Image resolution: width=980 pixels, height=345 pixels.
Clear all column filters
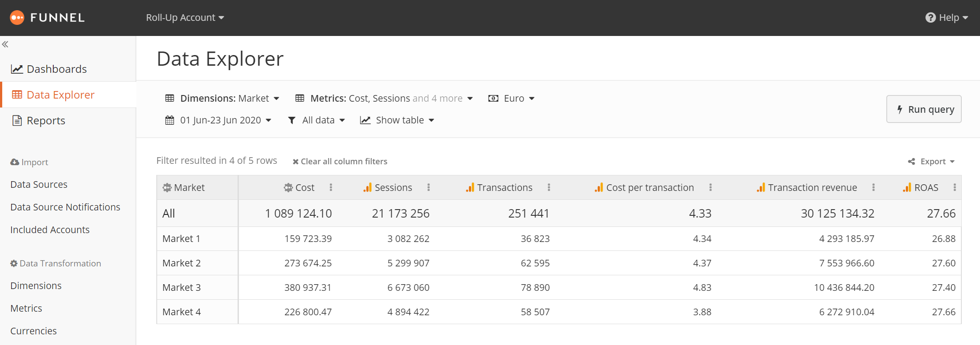(x=340, y=162)
